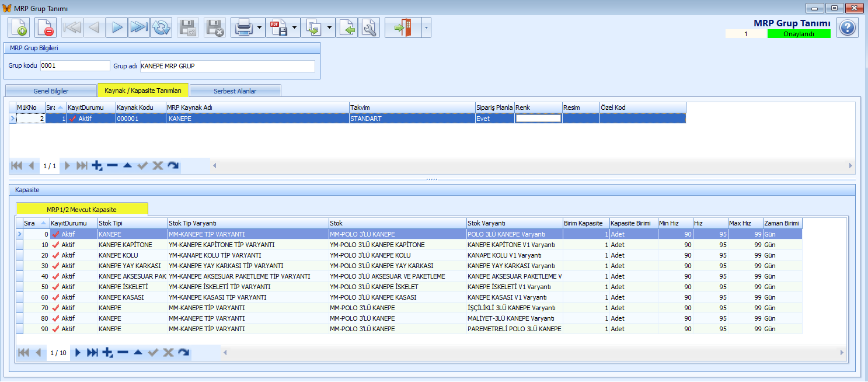Open the Serbest Alanlar tab
This screenshot has height=382, width=868.
[x=235, y=91]
